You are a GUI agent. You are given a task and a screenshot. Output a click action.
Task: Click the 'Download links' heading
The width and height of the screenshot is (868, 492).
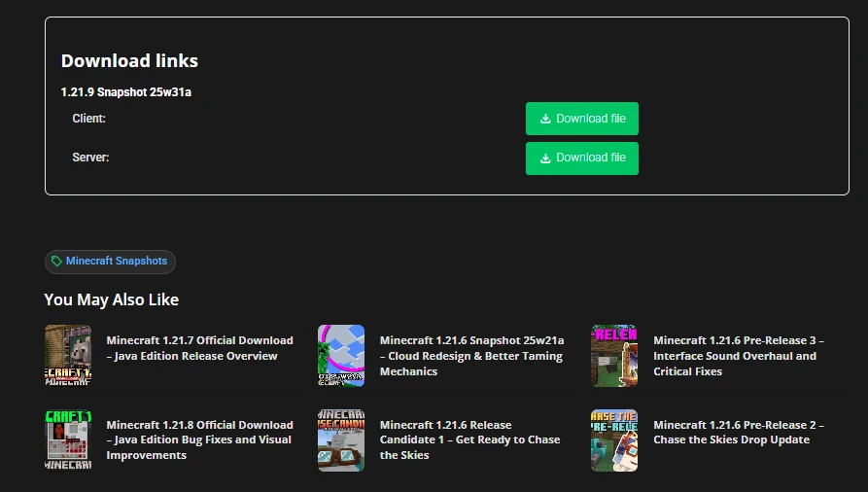129,60
